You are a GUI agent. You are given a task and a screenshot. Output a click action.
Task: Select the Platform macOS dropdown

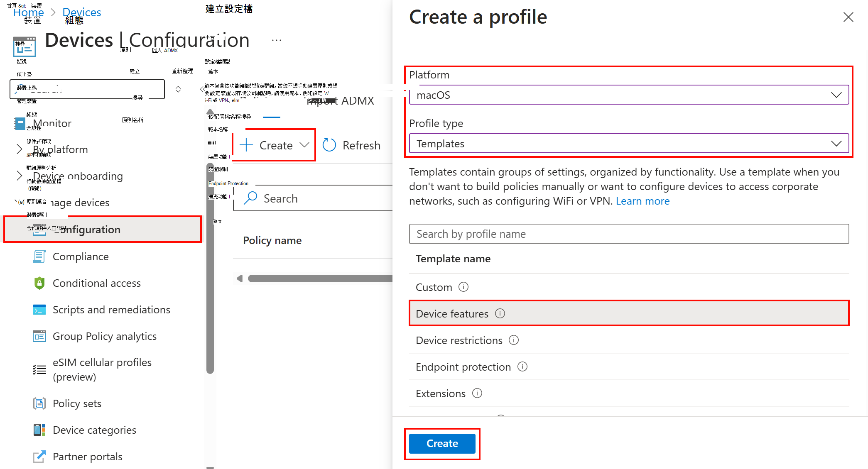point(629,95)
